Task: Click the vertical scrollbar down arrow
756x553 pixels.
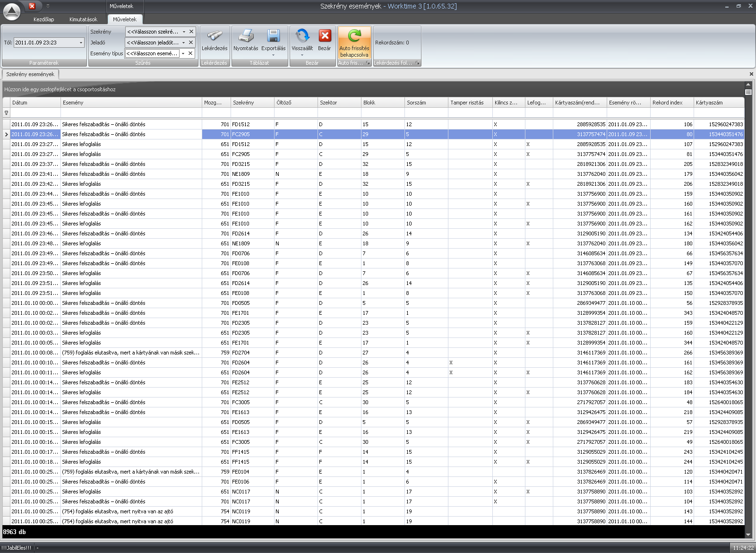Action: tap(748, 535)
